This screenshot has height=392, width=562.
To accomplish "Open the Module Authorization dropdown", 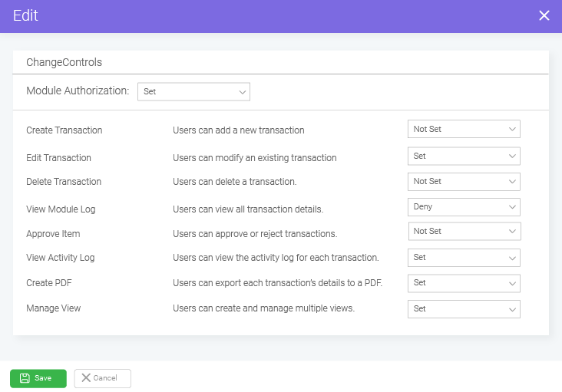I will tap(193, 91).
